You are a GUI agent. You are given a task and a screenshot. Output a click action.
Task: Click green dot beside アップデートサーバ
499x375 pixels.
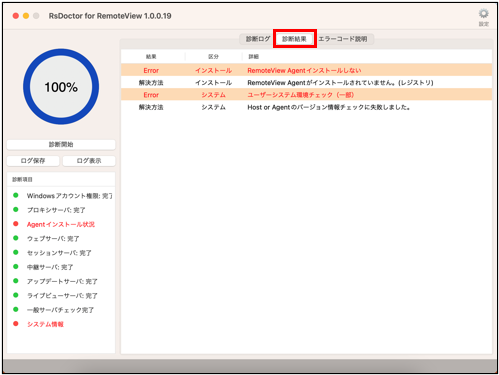[16, 281]
